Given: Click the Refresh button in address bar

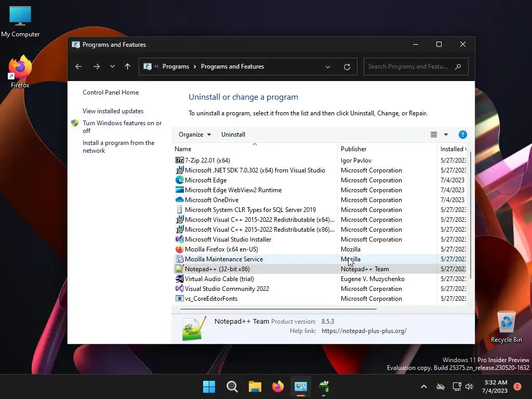Looking at the screenshot, I should click(347, 66).
